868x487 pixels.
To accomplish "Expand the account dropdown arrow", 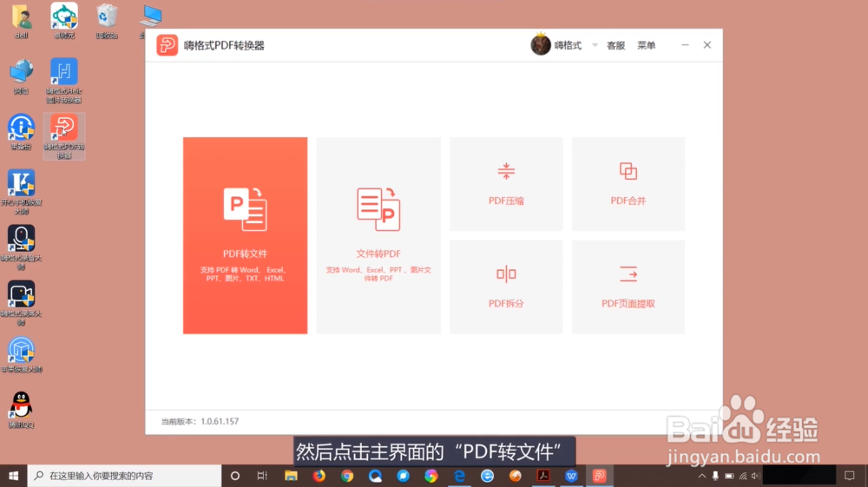I will tap(595, 45).
